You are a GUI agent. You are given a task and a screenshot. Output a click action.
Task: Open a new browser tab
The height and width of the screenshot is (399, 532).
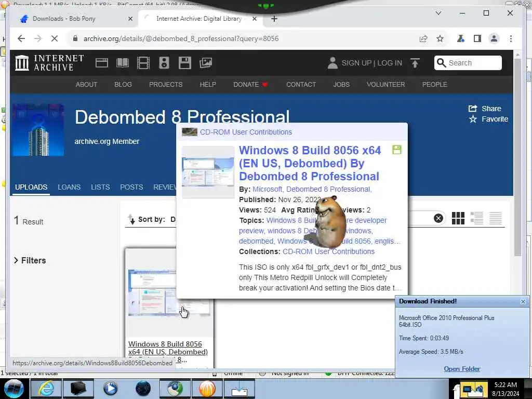(x=274, y=19)
